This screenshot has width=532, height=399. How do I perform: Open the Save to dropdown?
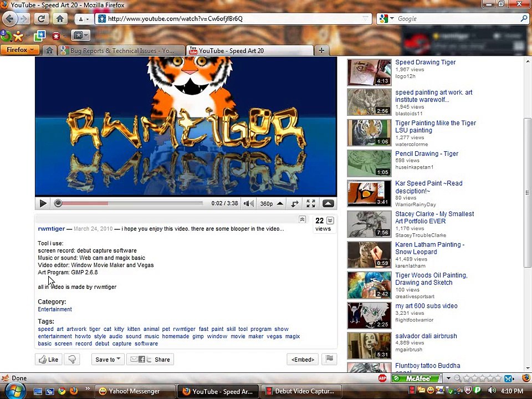[x=108, y=359]
